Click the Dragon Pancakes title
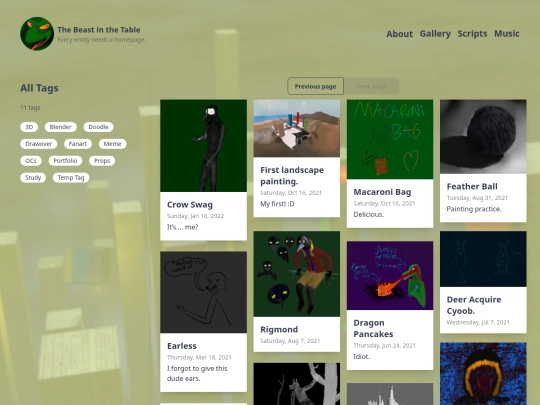Viewport: 540px width, 405px height. tap(373, 328)
